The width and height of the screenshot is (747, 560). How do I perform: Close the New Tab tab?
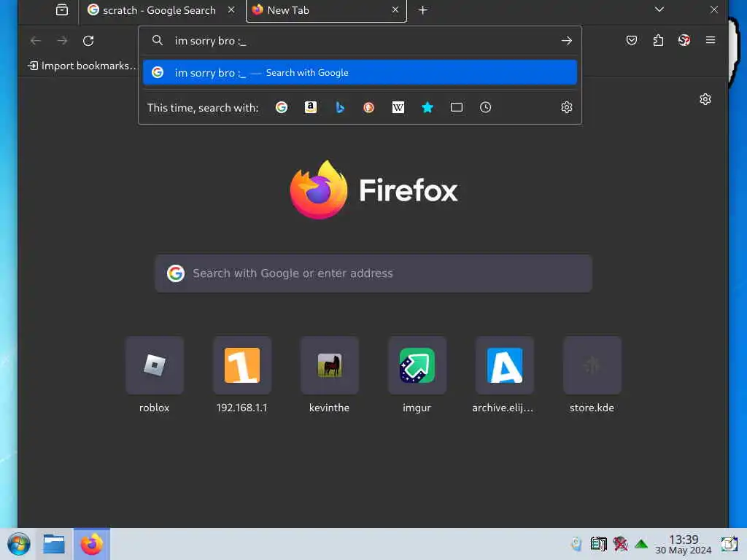pos(395,10)
